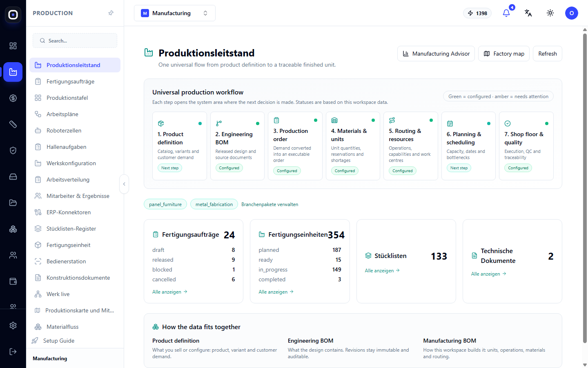Select Arbeitspläne in the sidebar
Image resolution: width=588 pixels, height=368 pixels.
[75, 114]
